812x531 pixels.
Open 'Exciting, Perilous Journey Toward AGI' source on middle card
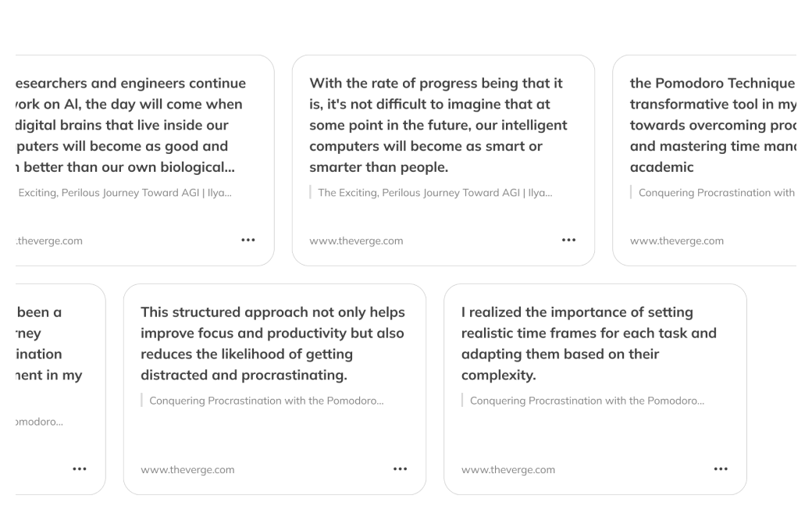[434, 192]
